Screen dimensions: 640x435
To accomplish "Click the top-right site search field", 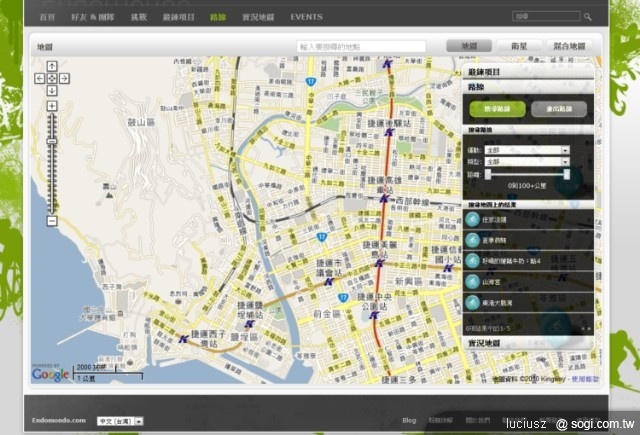I will click(547, 16).
